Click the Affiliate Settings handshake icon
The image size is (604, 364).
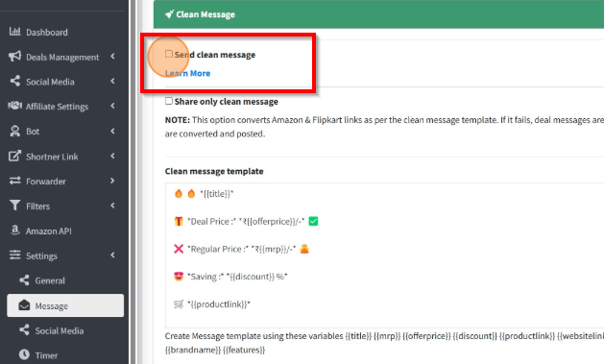pos(15,106)
